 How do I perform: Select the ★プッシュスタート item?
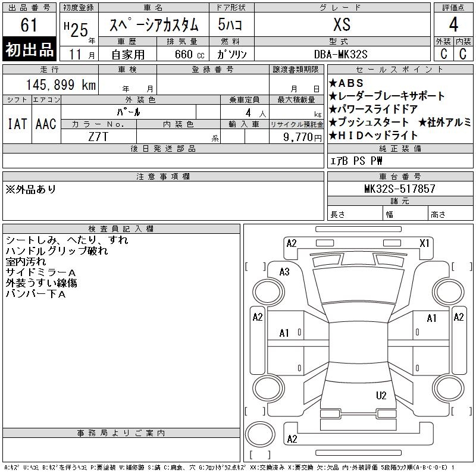[369, 123]
